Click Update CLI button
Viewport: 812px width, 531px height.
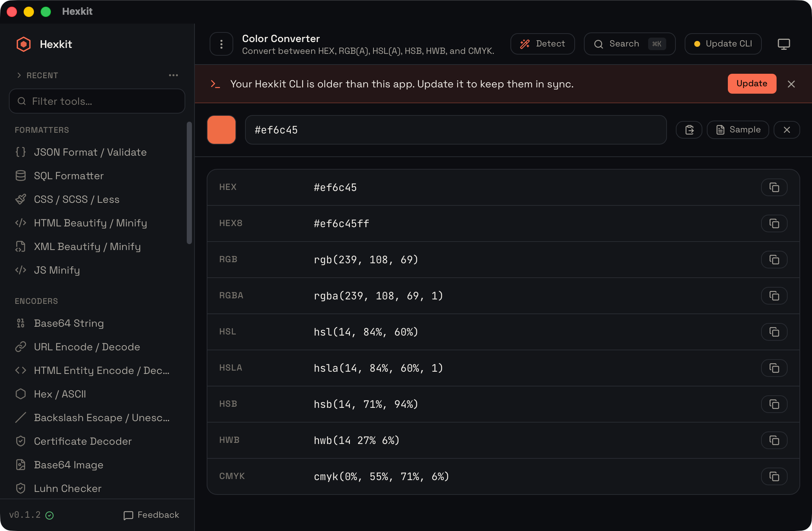click(x=723, y=44)
